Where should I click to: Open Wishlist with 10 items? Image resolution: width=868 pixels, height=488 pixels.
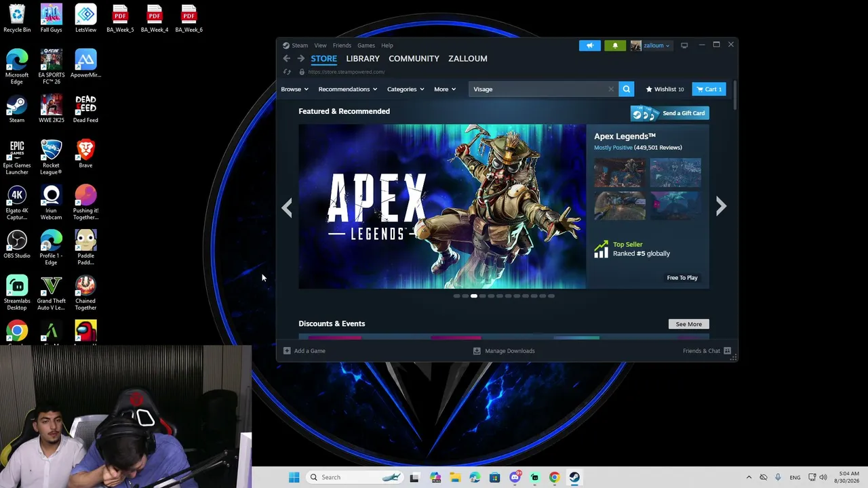pos(665,89)
